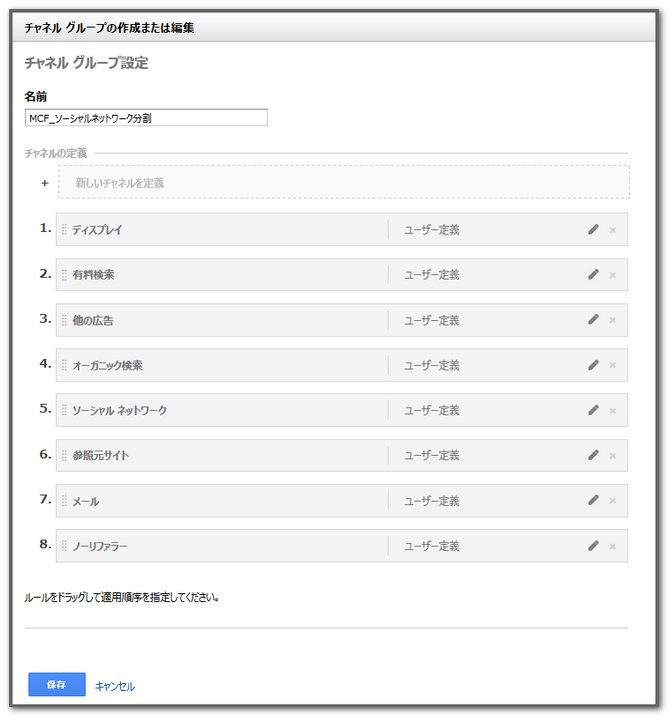Image resolution: width=669 pixels, height=717 pixels.
Task: Delete the ソーシャル ネットワーク channel
Action: tap(612, 411)
